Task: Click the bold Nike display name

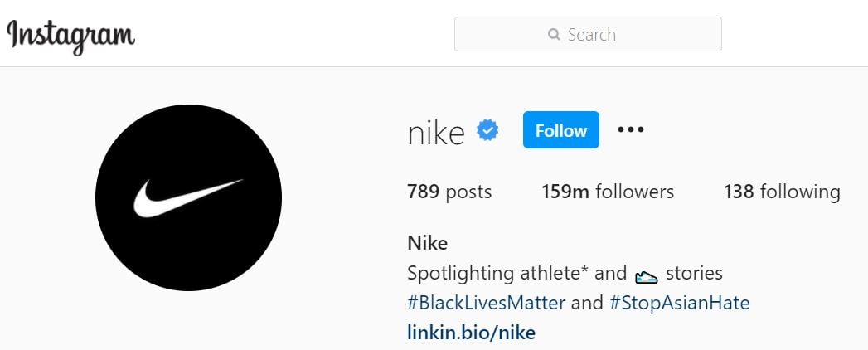Action: click(x=427, y=243)
